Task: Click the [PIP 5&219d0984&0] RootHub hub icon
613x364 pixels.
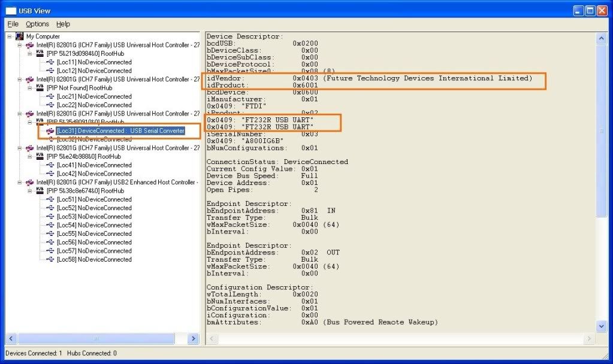Action: point(40,53)
